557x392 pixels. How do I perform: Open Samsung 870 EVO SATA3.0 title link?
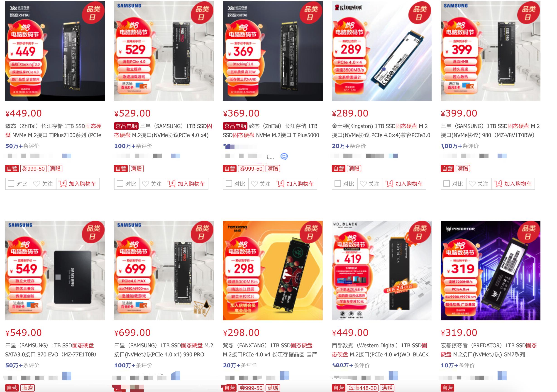point(51,350)
